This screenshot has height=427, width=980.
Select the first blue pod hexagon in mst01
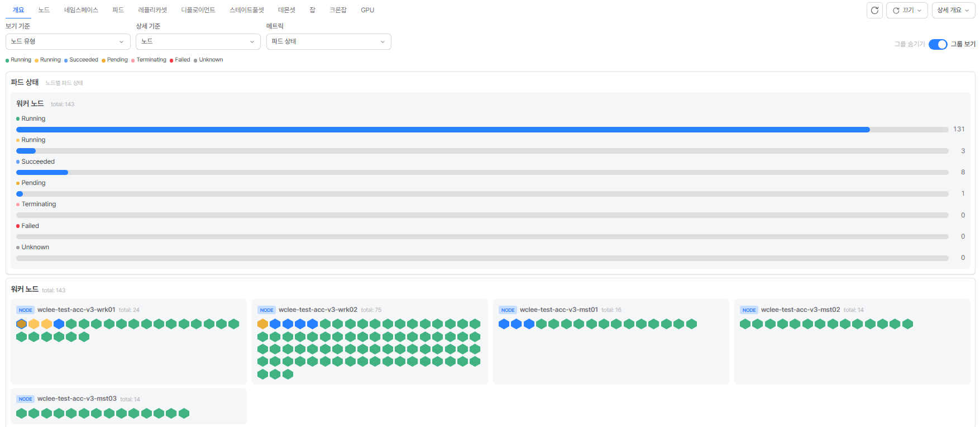tap(504, 324)
